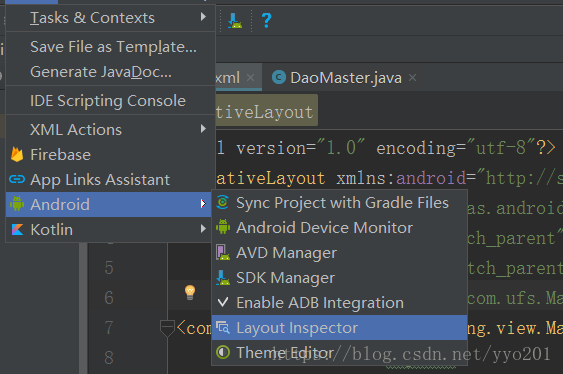Image resolution: width=563 pixels, height=374 pixels.
Task: Click the class icon on DaoMaster.java tab
Action: pos(279,77)
